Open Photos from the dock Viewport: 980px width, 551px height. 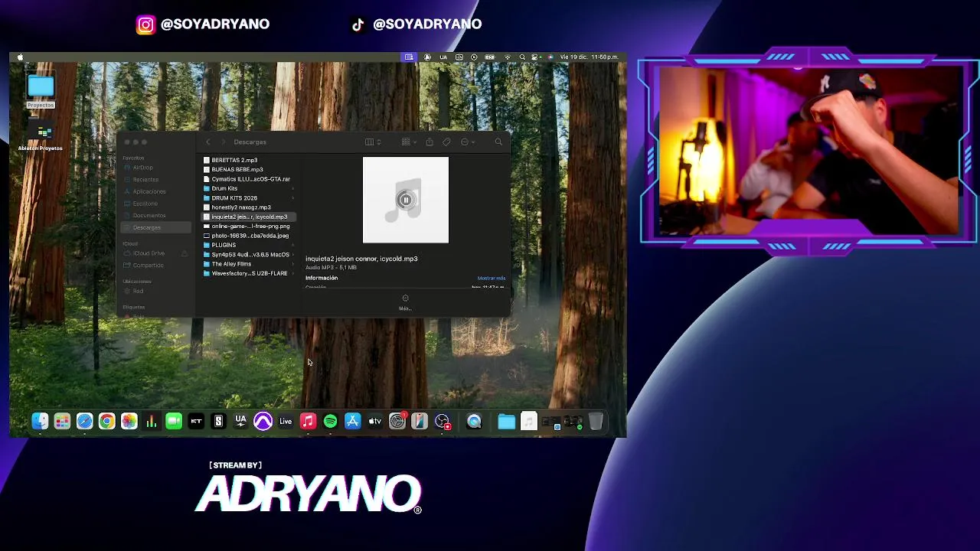pyautogui.click(x=129, y=421)
